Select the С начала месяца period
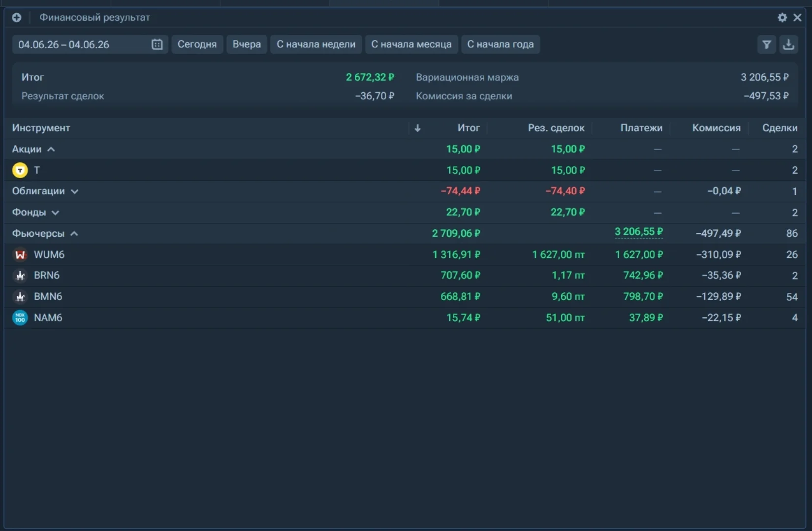812x531 pixels. pyautogui.click(x=411, y=44)
